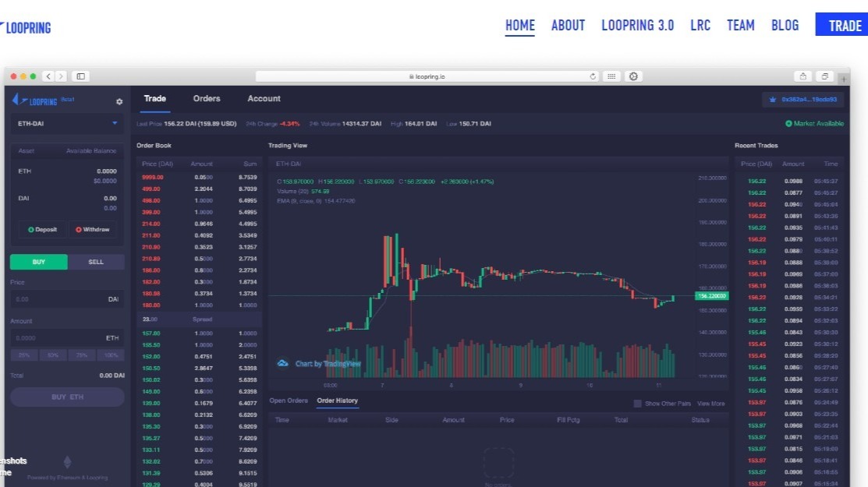Show all tabs with the tabs icon

point(825,76)
